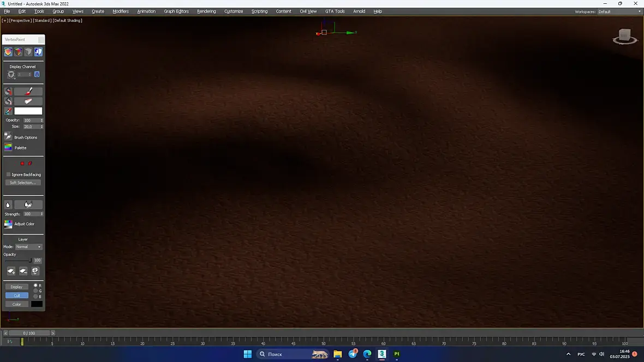Screen dimensions: 644x362
Task: Open the Standard viewport quality menu
Action: (x=42, y=21)
